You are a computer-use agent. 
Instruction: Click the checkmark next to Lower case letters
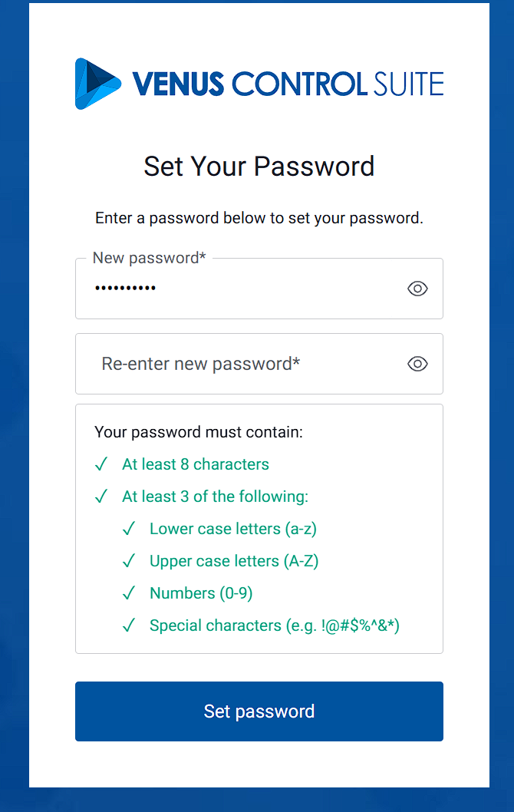pos(128,529)
